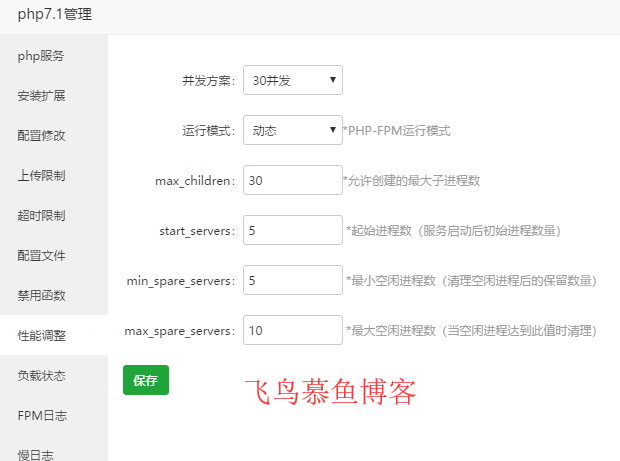Select the active 性能调整 tab
Viewport: 620px width, 461px height.
[41, 336]
